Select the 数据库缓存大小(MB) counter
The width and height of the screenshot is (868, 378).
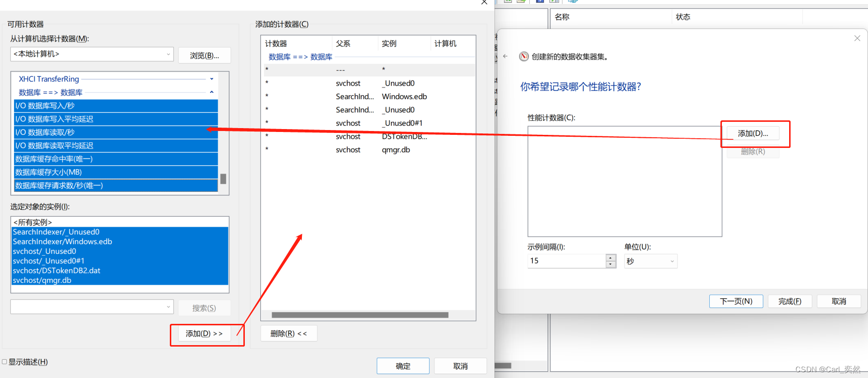tap(116, 172)
